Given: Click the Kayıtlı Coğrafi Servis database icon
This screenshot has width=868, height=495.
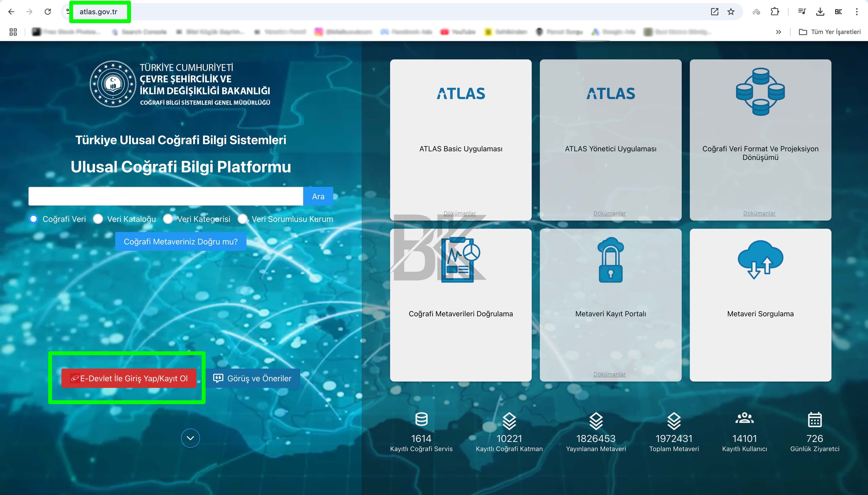Looking at the screenshot, I should 421,420.
